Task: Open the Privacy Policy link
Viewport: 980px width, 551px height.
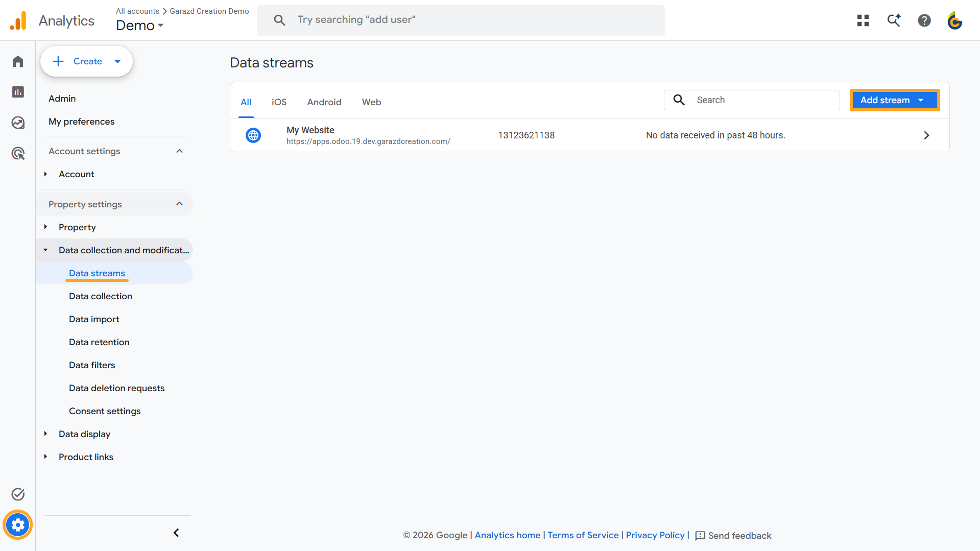Action: point(655,535)
